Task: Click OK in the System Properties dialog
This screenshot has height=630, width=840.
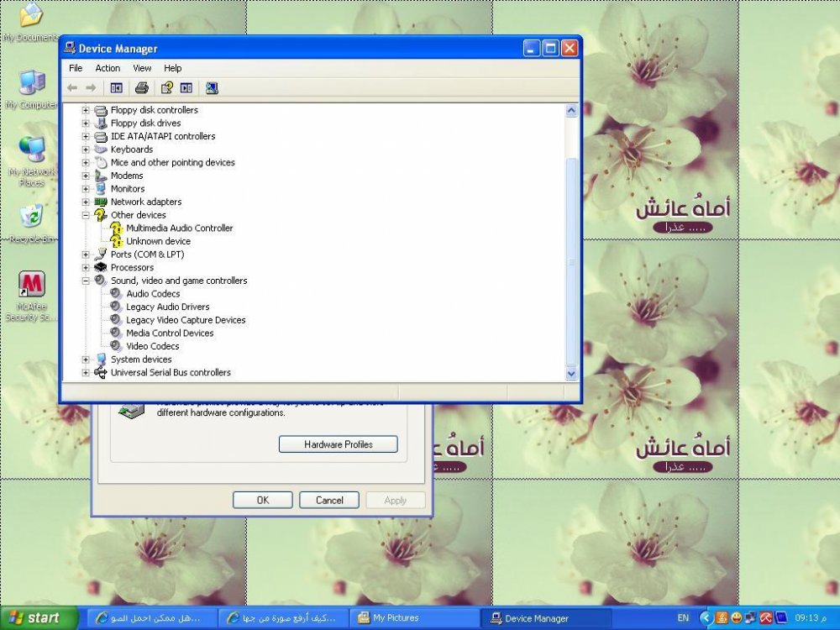Action: pyautogui.click(x=262, y=500)
